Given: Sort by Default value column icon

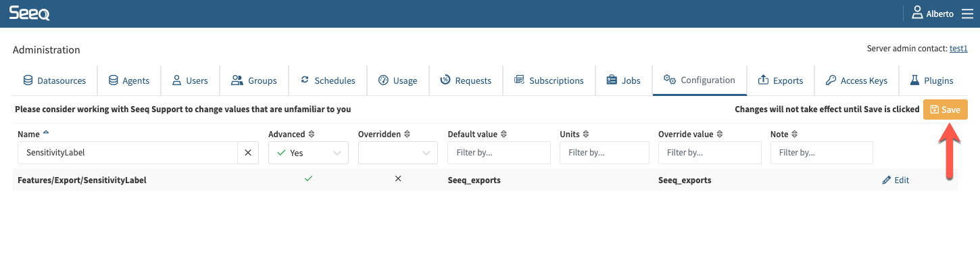Looking at the screenshot, I should coord(504,134).
